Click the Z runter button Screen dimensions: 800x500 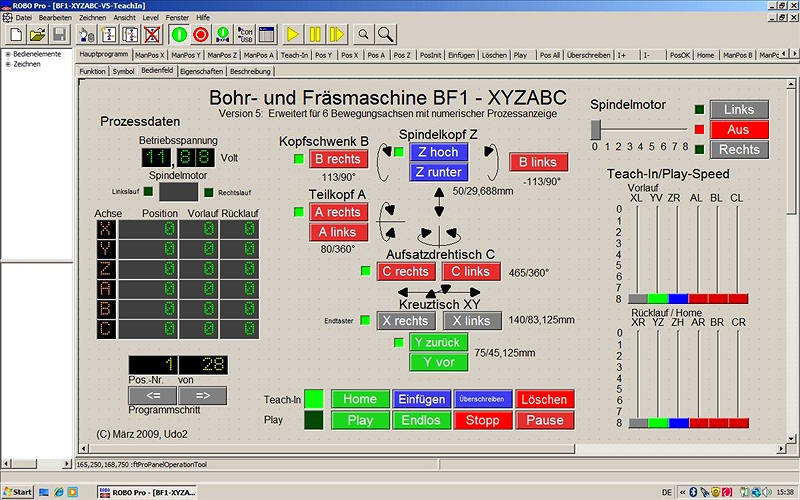[x=439, y=172]
